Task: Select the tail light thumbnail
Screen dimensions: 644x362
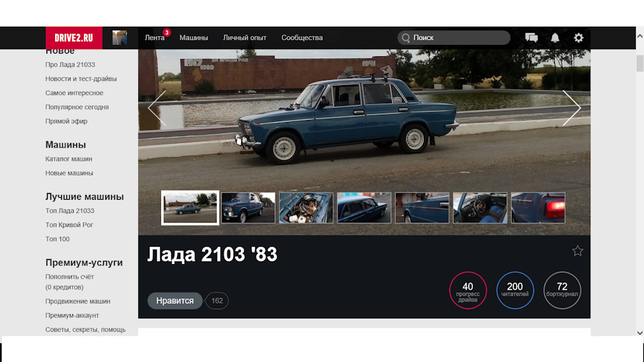Action: pyautogui.click(x=538, y=208)
